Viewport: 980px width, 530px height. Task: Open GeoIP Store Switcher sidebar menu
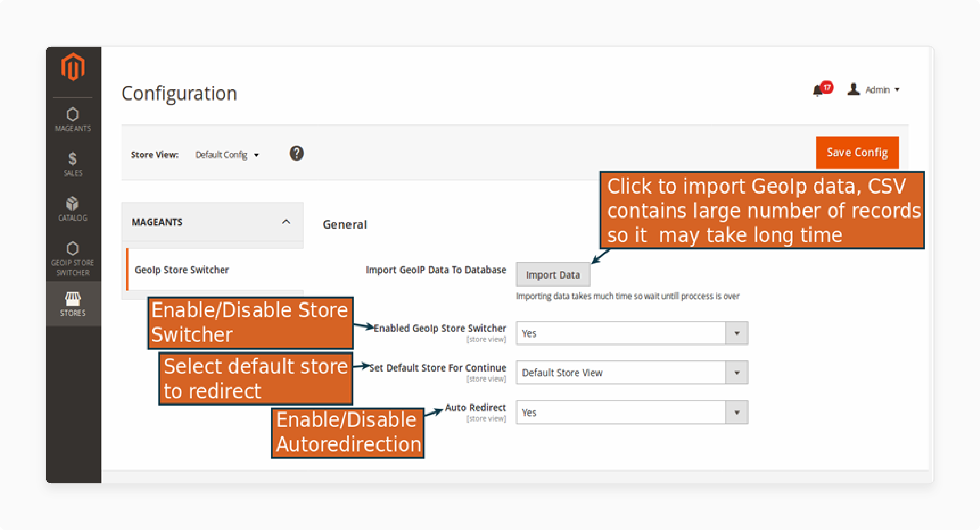coord(73,258)
